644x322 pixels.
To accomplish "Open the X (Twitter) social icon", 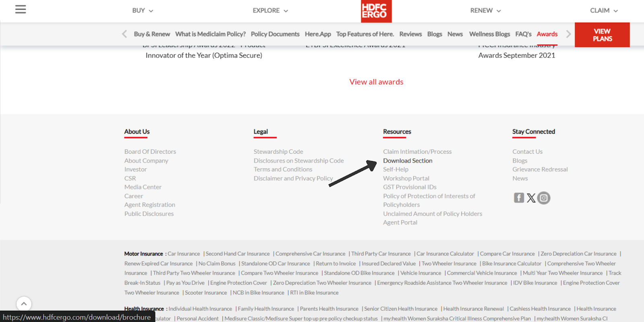I will [531, 198].
